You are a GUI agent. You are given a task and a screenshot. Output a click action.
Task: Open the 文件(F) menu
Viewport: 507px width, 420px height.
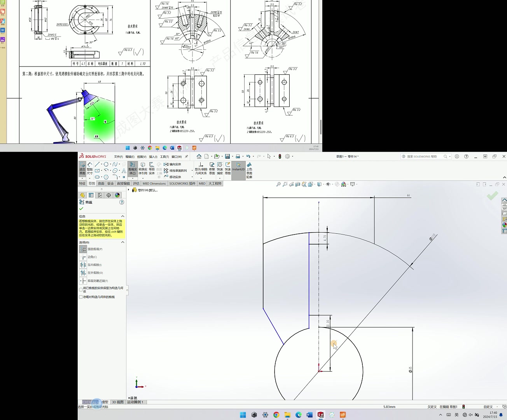click(x=118, y=157)
